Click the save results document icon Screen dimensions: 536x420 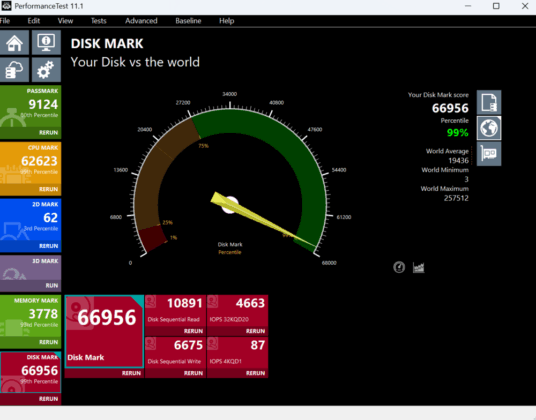click(x=489, y=102)
